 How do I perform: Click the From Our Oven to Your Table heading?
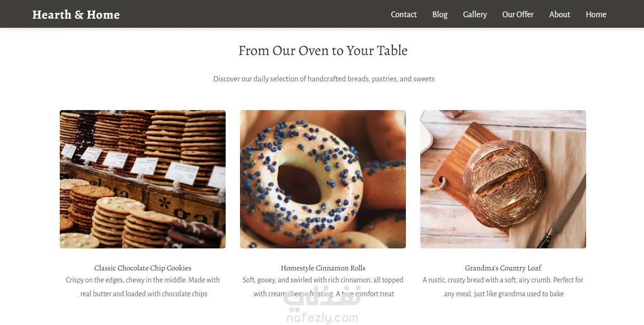pyautogui.click(x=323, y=50)
